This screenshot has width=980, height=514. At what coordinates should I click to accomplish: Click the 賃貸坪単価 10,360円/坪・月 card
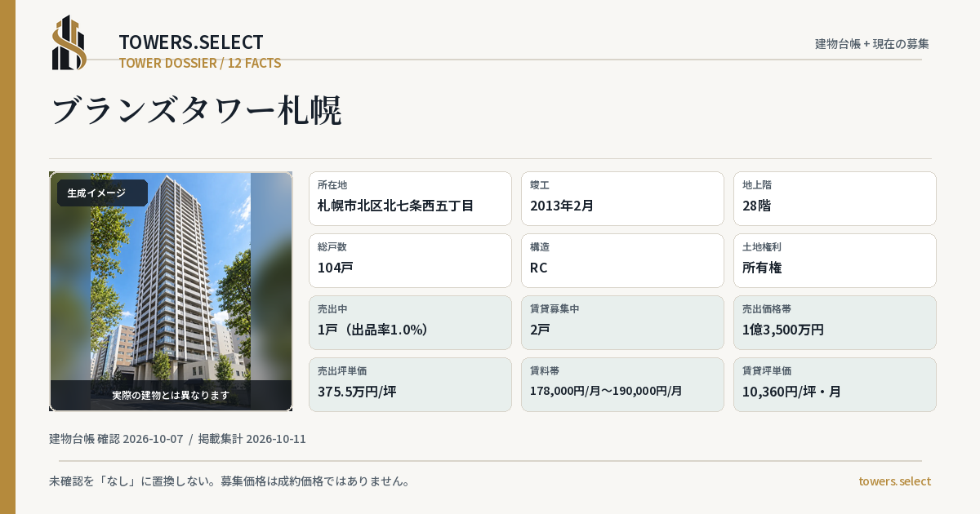point(835,384)
